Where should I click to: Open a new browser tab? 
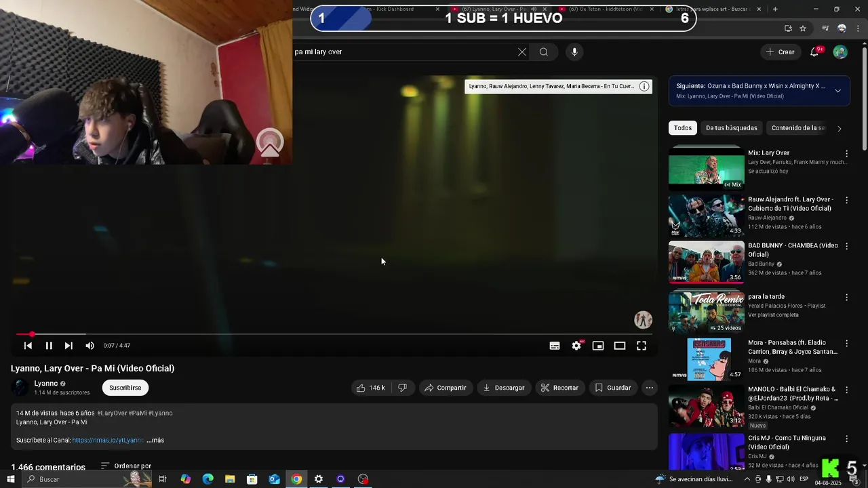(x=775, y=9)
